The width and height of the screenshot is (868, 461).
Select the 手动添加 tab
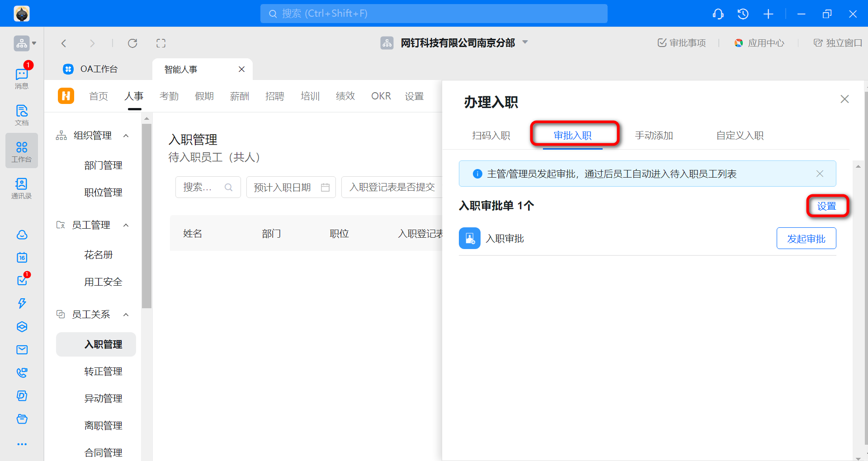654,136
